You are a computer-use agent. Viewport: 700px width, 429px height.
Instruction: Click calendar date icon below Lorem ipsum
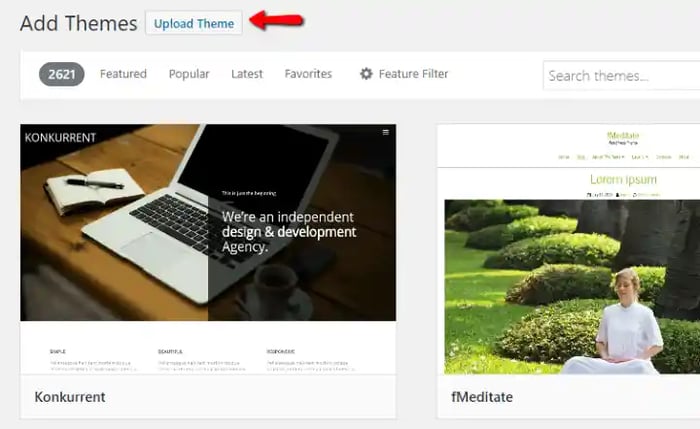click(590, 194)
